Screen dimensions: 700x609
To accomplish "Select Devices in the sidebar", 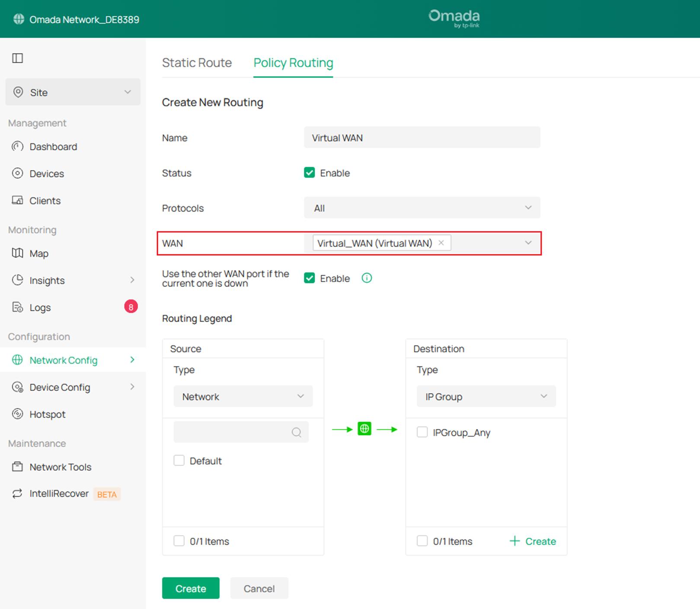I will click(x=46, y=173).
